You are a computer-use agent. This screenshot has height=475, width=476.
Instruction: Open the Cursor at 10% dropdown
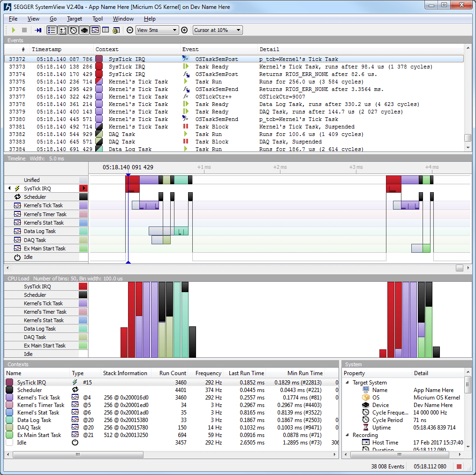click(x=217, y=30)
